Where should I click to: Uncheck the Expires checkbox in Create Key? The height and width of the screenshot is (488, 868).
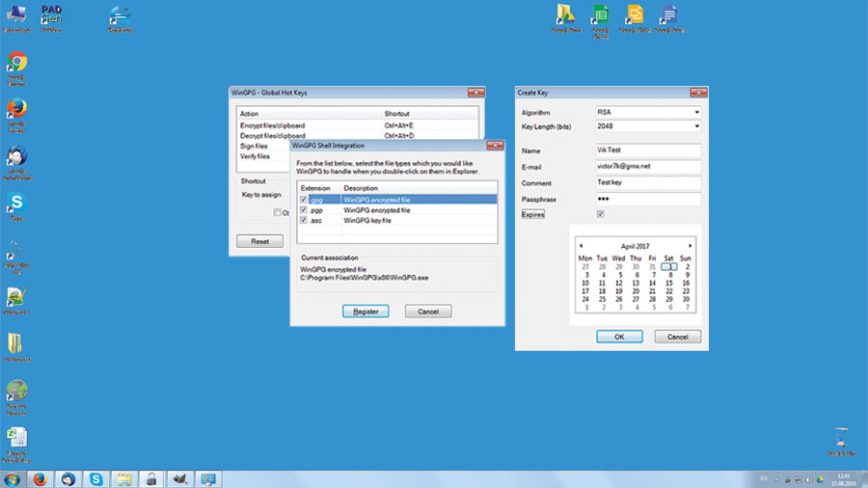click(x=601, y=214)
